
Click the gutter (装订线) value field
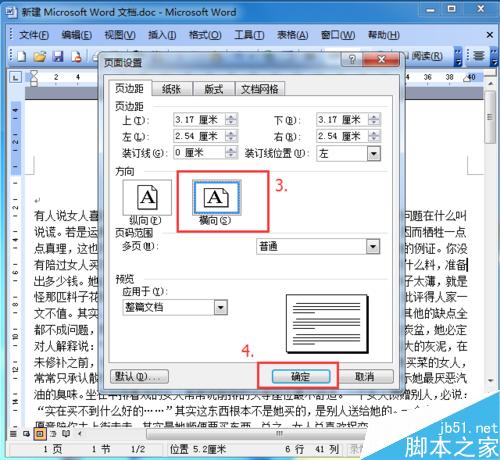199,153
